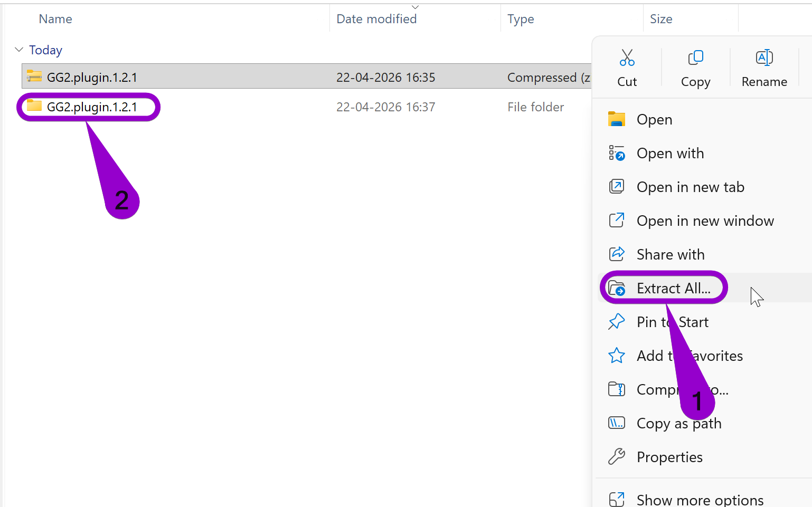Click the Share with icon
812x507 pixels.
tap(617, 254)
